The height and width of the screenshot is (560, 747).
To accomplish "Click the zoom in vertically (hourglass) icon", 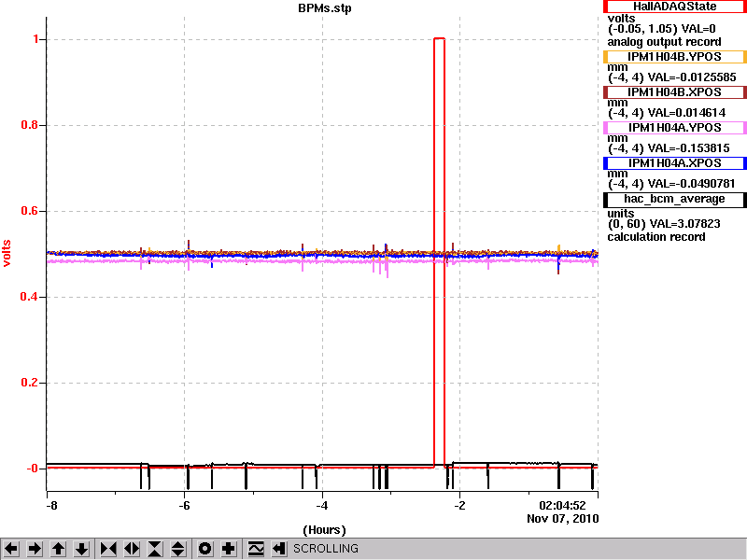I will point(155,549).
